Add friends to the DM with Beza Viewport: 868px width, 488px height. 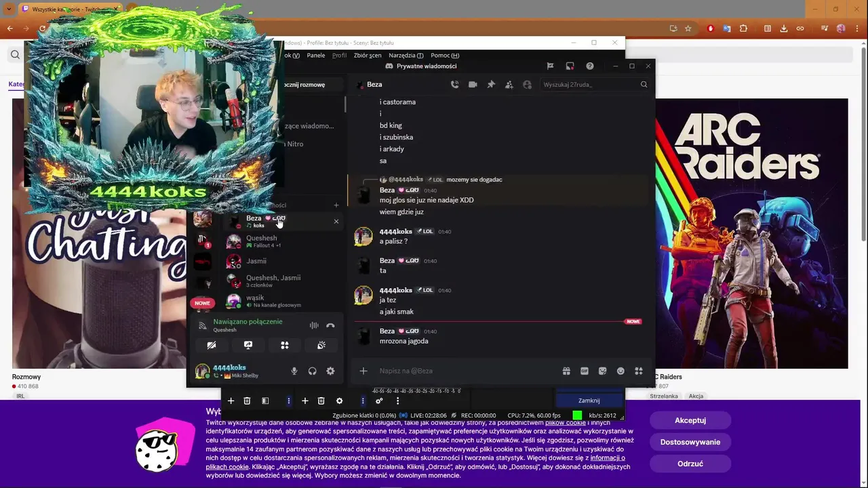click(509, 85)
